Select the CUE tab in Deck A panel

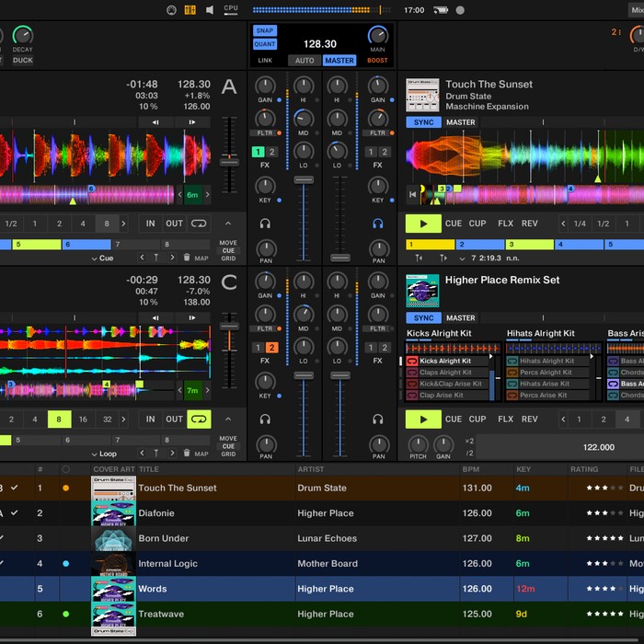[228, 250]
